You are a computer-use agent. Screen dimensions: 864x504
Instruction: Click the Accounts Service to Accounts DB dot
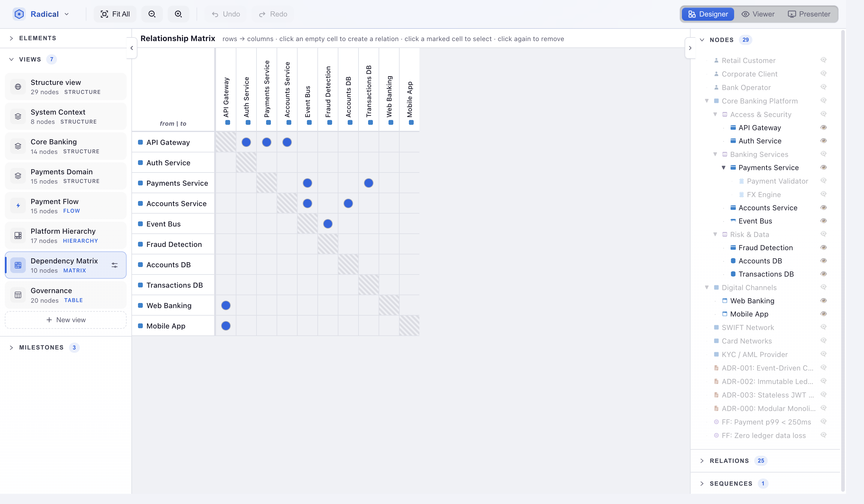click(x=348, y=203)
